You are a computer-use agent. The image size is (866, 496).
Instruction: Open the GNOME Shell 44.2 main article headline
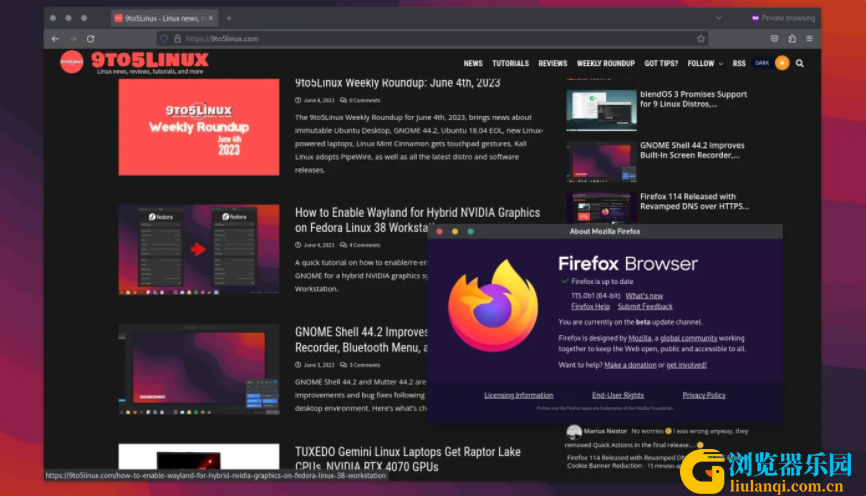[361, 340]
